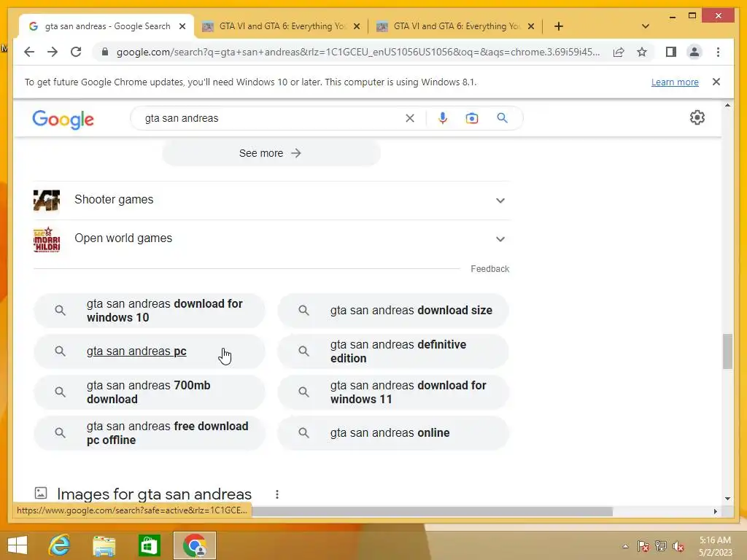Go back to the previous page
This screenshot has height=560, width=747.
point(29,52)
